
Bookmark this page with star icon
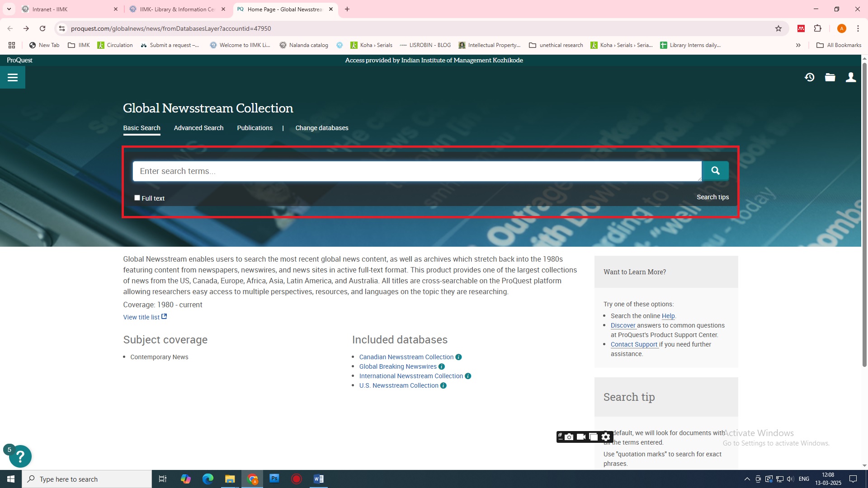click(778, 28)
